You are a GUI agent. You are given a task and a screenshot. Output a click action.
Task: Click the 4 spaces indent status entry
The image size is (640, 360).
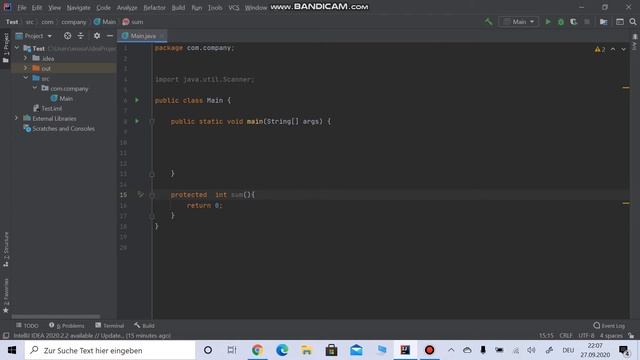point(611,336)
